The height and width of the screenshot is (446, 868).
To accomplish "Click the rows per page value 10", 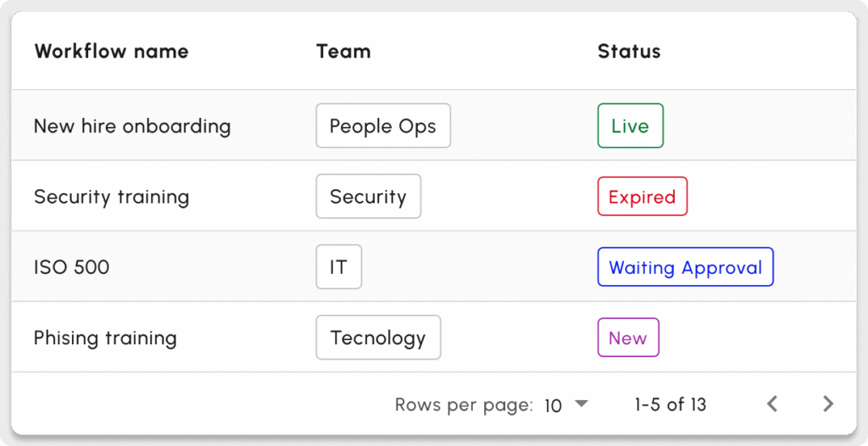I will click(554, 405).
